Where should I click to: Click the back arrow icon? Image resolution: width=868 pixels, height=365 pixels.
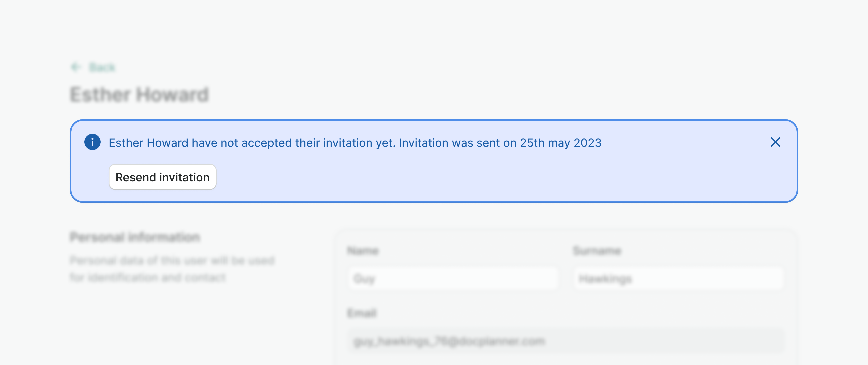(76, 67)
